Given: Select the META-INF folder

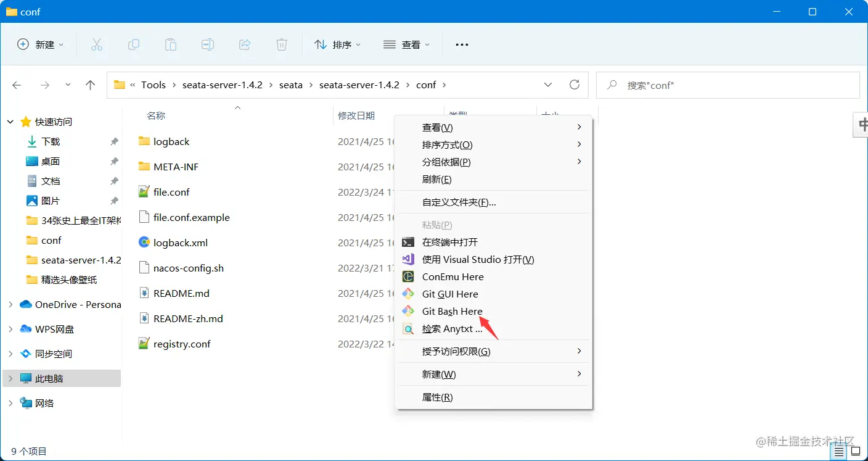Looking at the screenshot, I should coord(176,167).
